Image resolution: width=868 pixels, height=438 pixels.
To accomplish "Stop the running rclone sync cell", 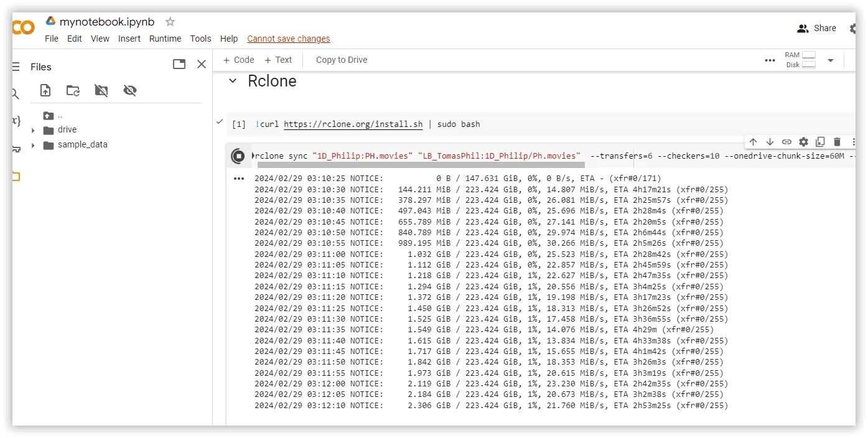I will (238, 156).
